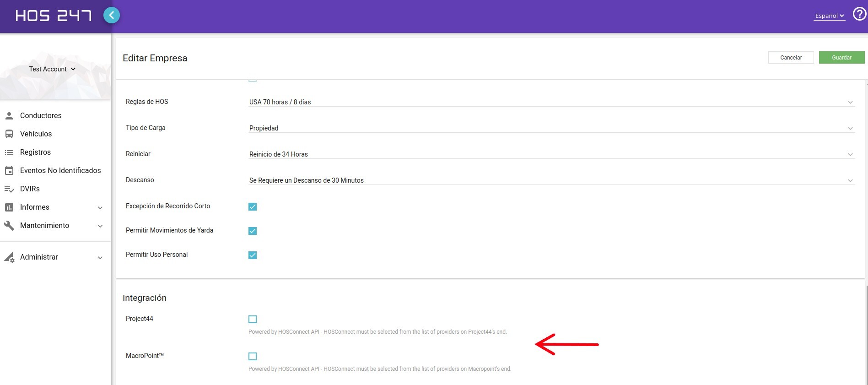Enable the Project44 integration checkbox
This screenshot has width=868, height=385.
click(253, 319)
